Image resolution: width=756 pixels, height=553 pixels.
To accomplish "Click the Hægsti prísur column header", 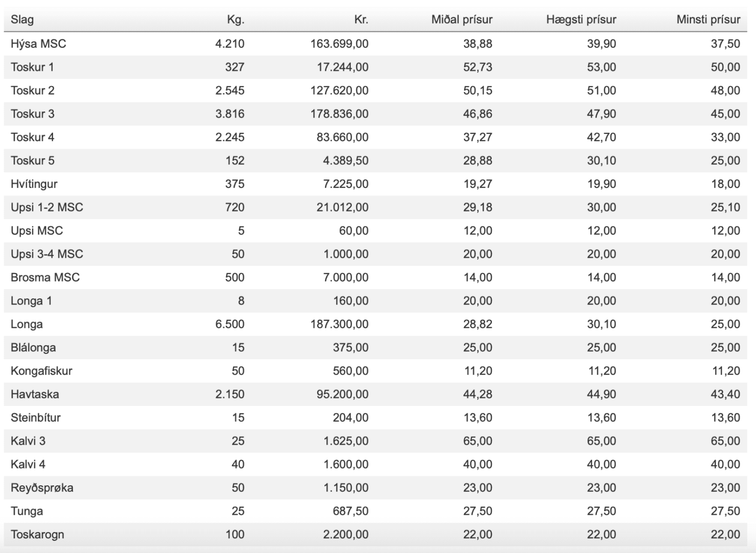I will [x=581, y=20].
